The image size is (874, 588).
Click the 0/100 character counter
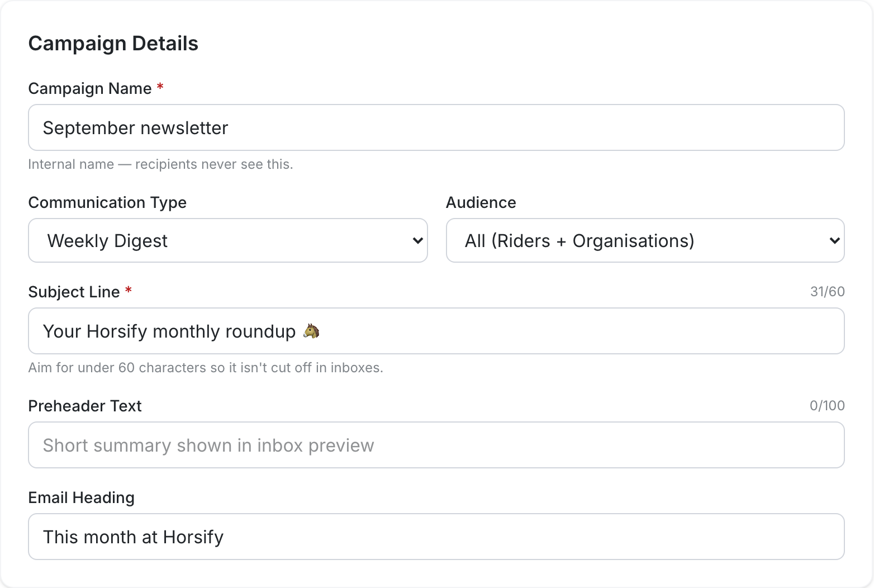point(827,406)
